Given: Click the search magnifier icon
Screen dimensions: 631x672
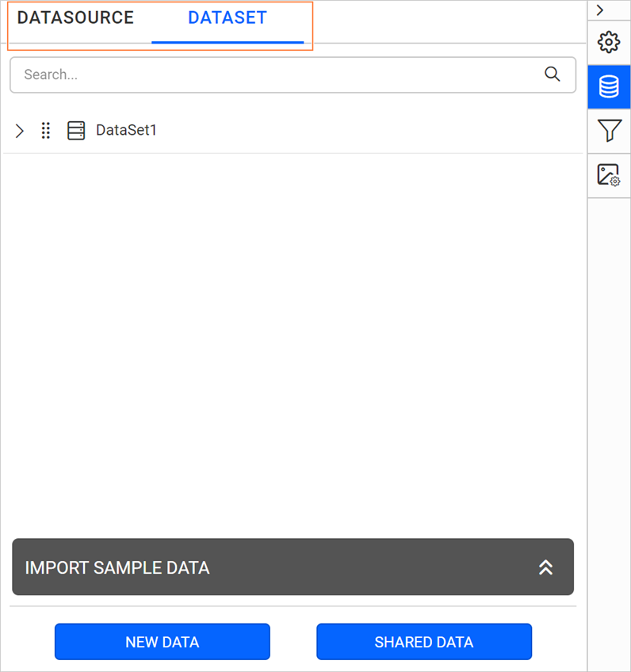Looking at the screenshot, I should tap(553, 74).
